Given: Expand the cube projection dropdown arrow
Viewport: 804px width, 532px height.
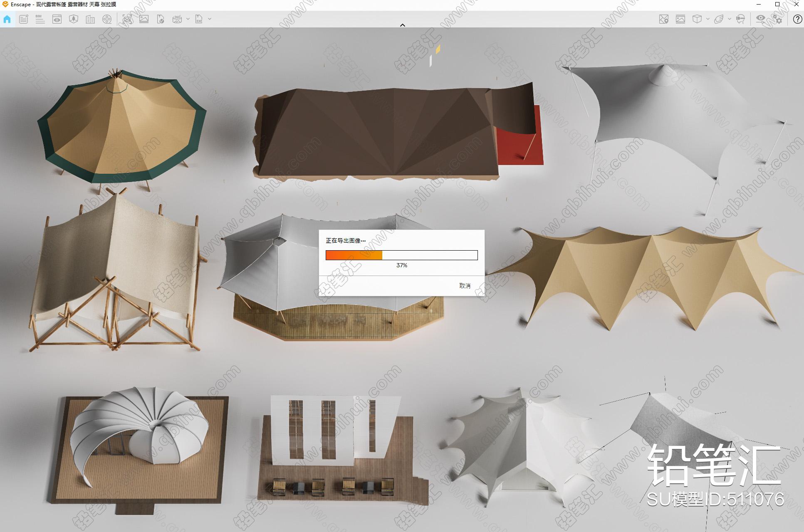Looking at the screenshot, I should [708, 19].
